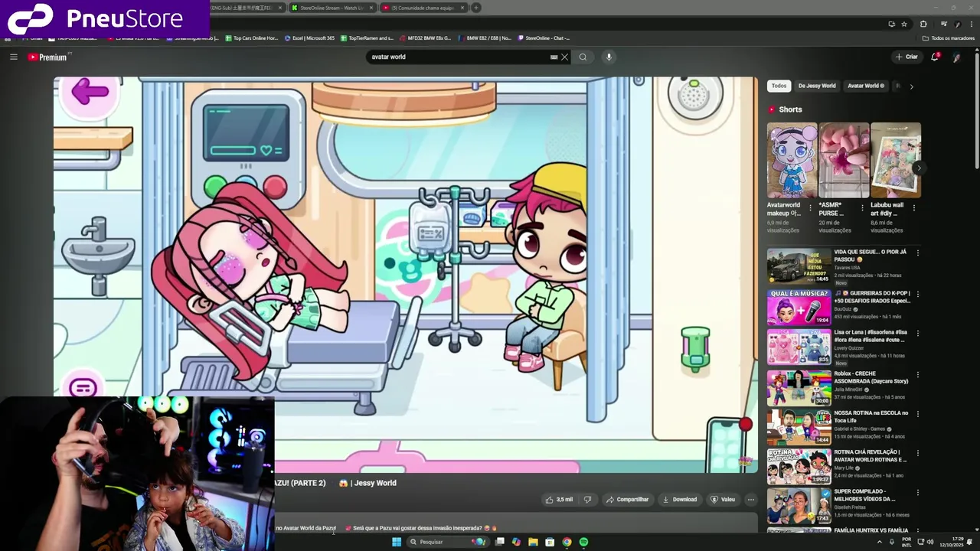
Task: Go to YouTube Premium home logo
Action: pyautogui.click(x=48, y=57)
